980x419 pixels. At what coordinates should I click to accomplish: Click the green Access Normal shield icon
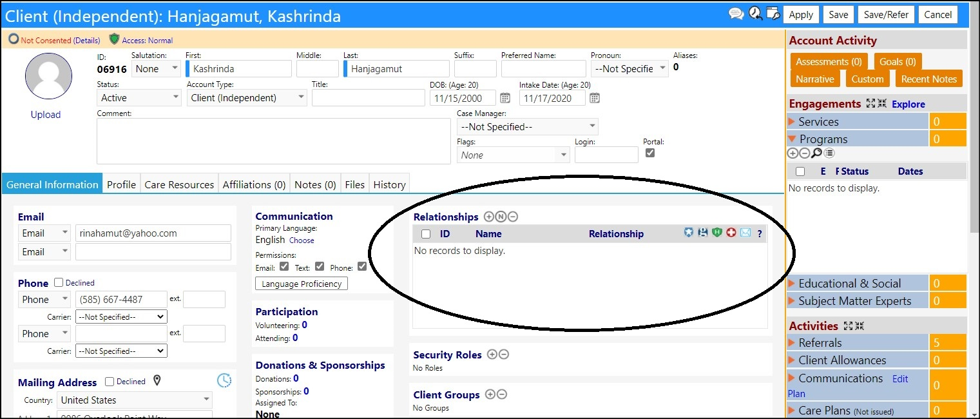click(x=114, y=39)
